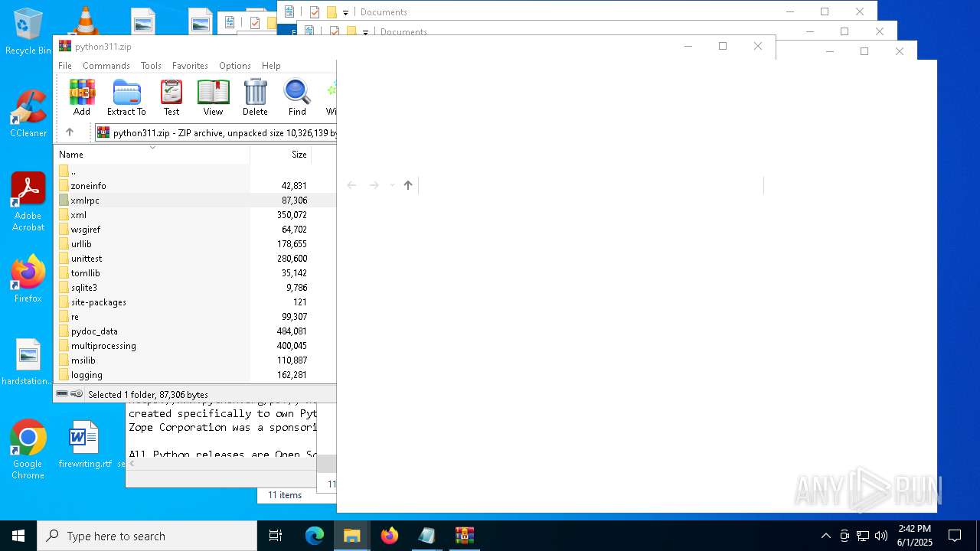This screenshot has width=980, height=551.
Task: Open the Options menu
Action: (235, 66)
